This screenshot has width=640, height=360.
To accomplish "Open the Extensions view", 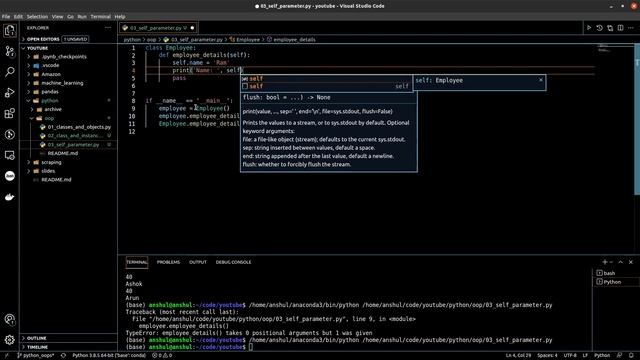I will coord(10,113).
